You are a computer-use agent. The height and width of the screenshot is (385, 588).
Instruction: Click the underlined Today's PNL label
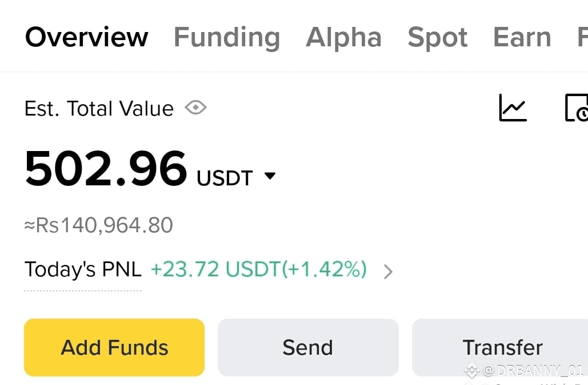pyautogui.click(x=83, y=269)
